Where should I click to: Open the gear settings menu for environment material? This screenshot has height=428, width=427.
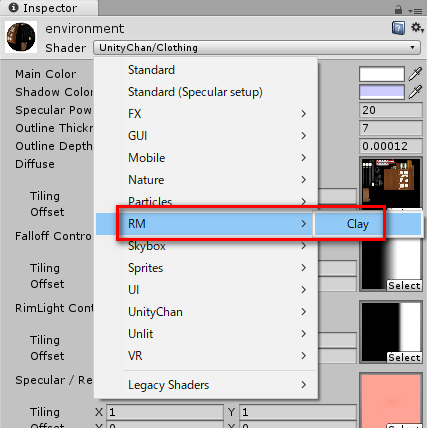[x=417, y=28]
